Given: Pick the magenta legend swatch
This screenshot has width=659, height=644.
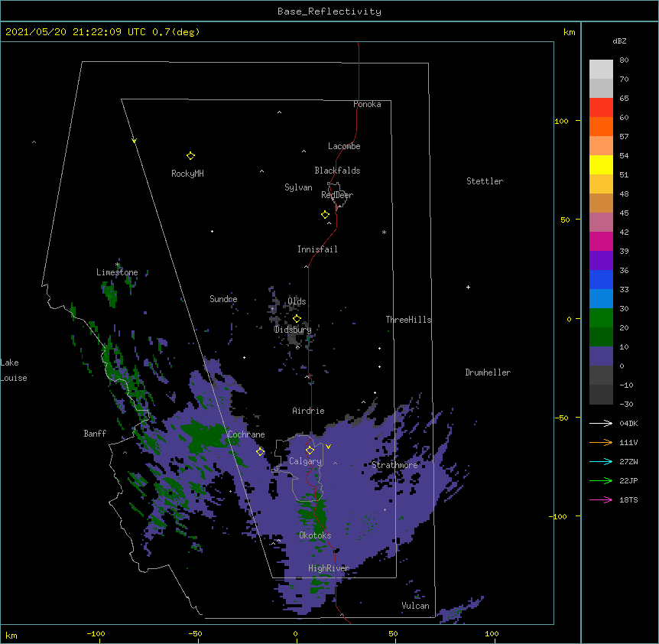Looking at the screenshot, I should [601, 241].
